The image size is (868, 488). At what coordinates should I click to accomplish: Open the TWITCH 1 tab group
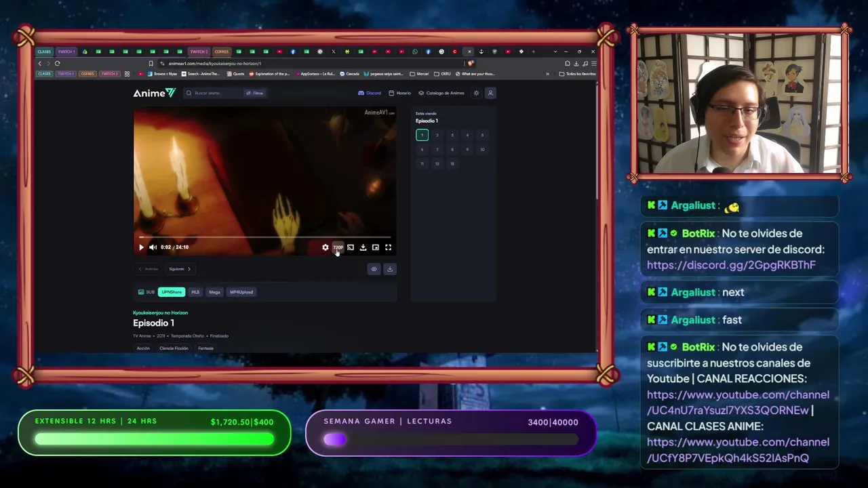coord(66,52)
